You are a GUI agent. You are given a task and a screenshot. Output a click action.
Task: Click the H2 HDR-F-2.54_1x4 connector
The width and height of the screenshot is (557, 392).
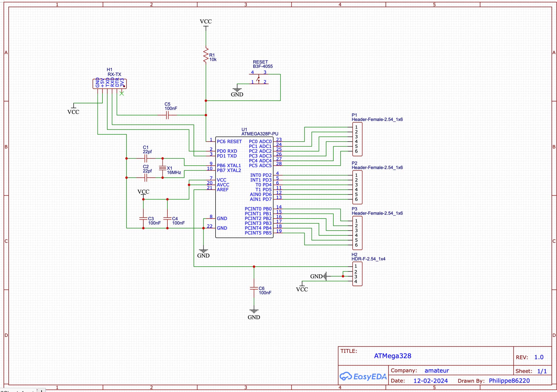point(357,274)
